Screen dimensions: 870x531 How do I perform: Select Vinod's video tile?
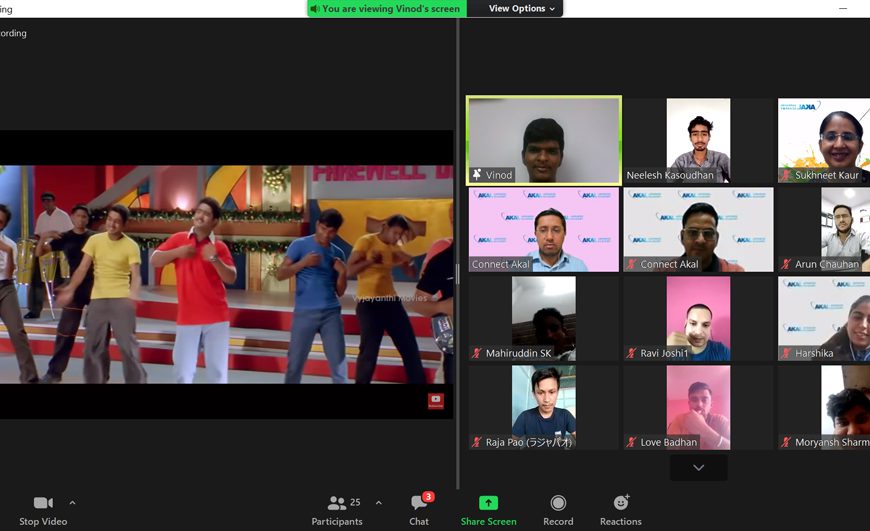[544, 140]
